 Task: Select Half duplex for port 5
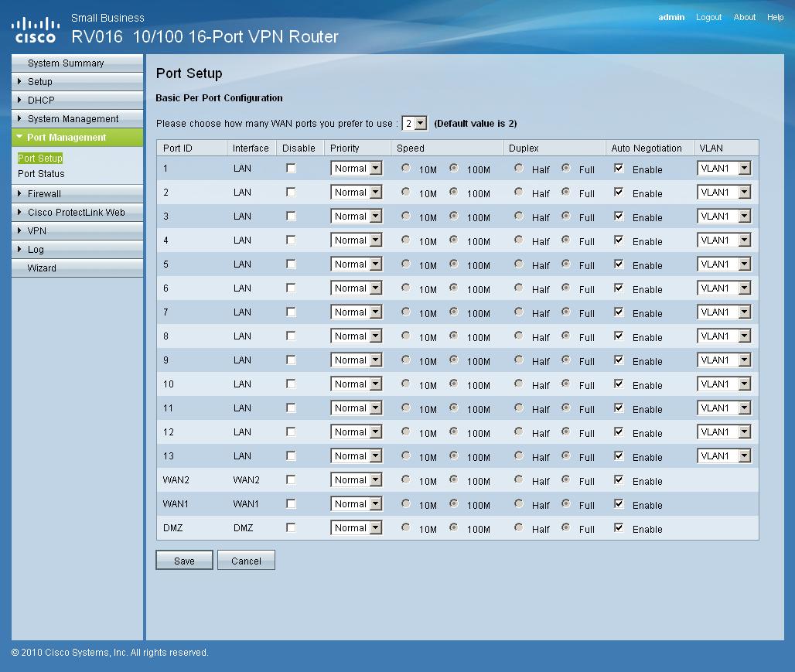tap(519, 264)
